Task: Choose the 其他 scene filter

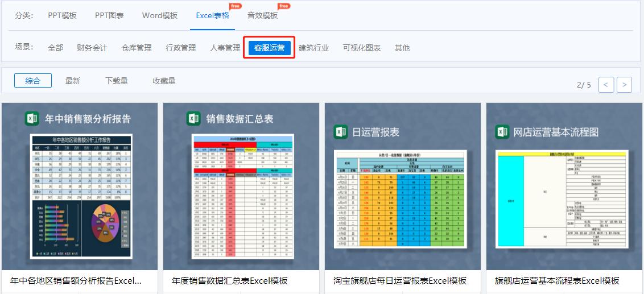Action: [x=402, y=48]
